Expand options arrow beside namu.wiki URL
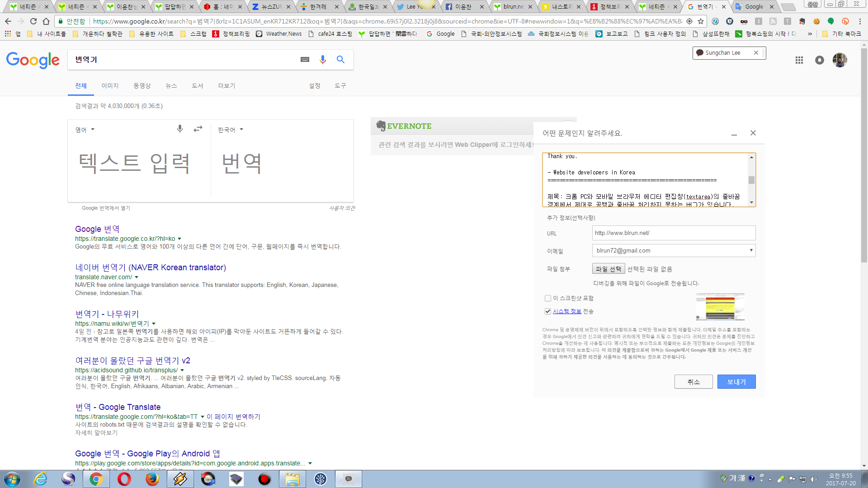Screen dimensions: 868x488 [154, 324]
